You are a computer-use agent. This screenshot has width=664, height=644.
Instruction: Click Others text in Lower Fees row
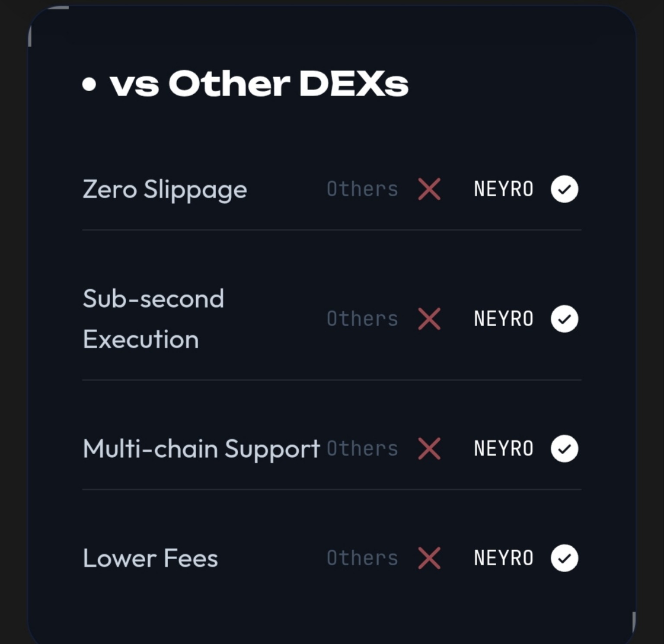(x=362, y=558)
